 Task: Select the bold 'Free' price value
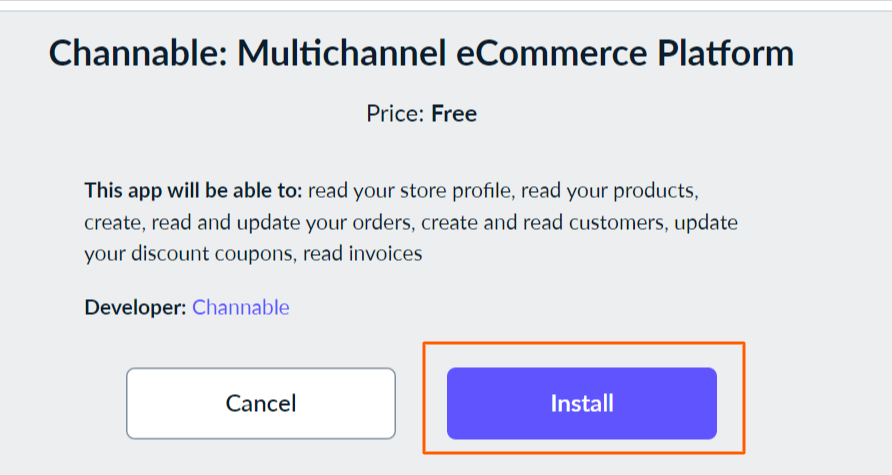point(454,114)
